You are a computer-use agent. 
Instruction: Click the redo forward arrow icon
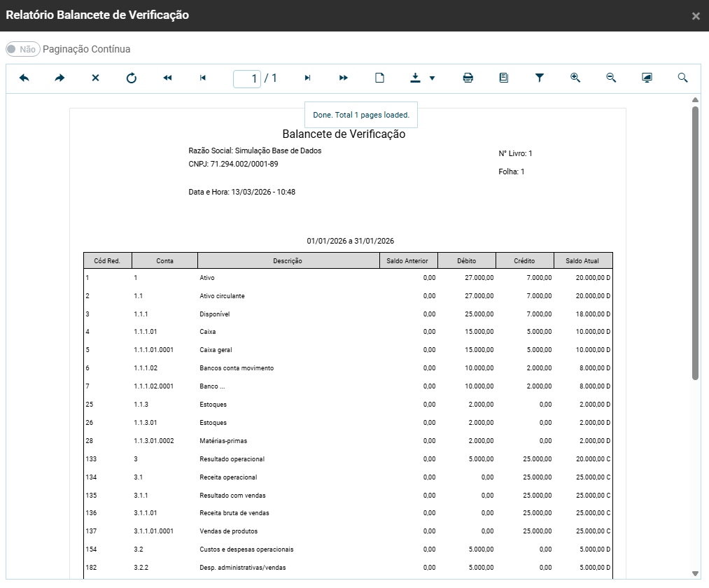click(59, 78)
